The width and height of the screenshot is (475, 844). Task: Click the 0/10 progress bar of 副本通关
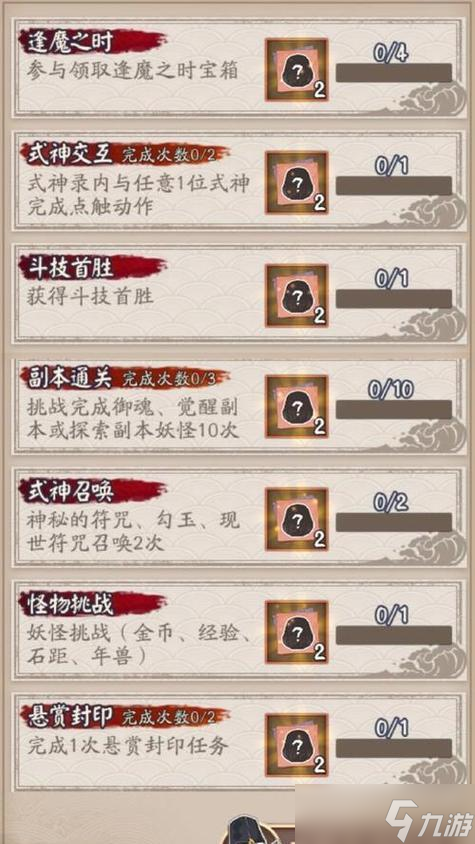tap(394, 410)
